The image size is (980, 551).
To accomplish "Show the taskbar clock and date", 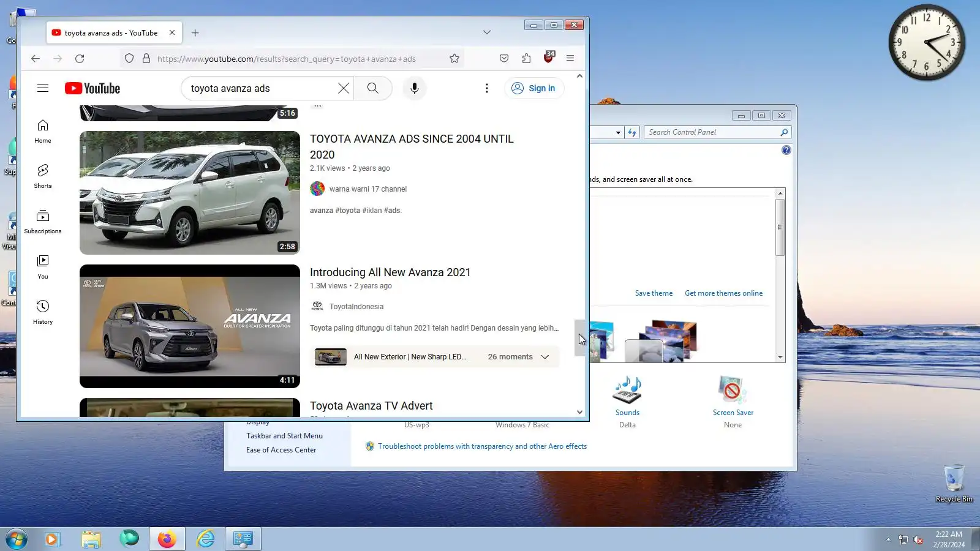I will pyautogui.click(x=949, y=539).
